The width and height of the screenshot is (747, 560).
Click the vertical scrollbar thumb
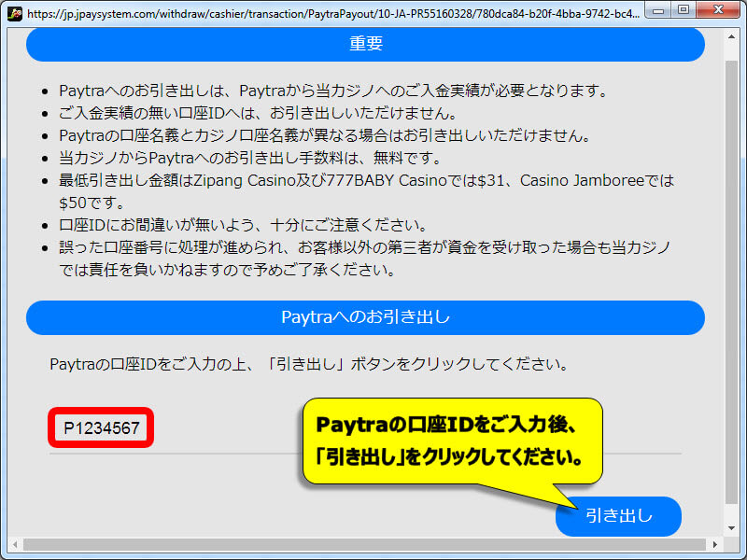(x=731, y=281)
